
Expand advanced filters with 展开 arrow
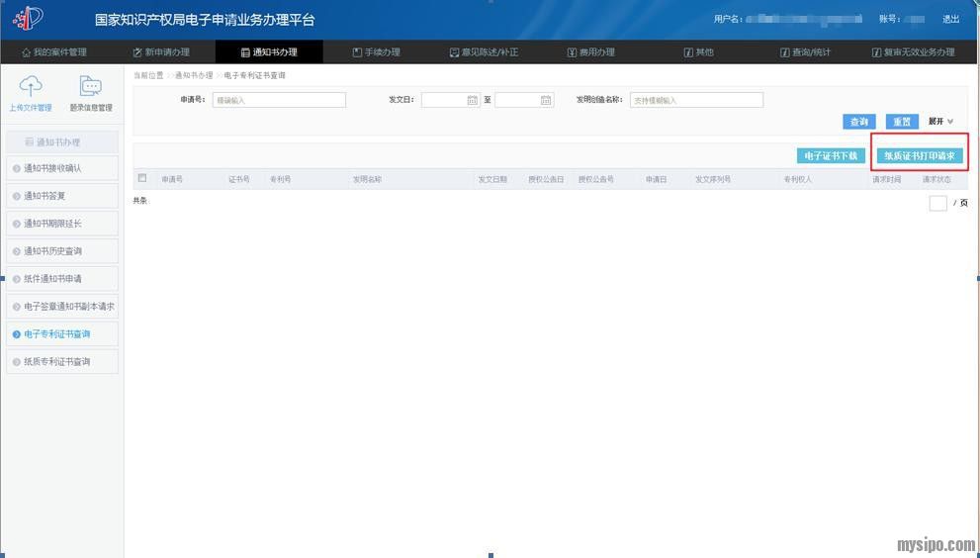click(949, 122)
